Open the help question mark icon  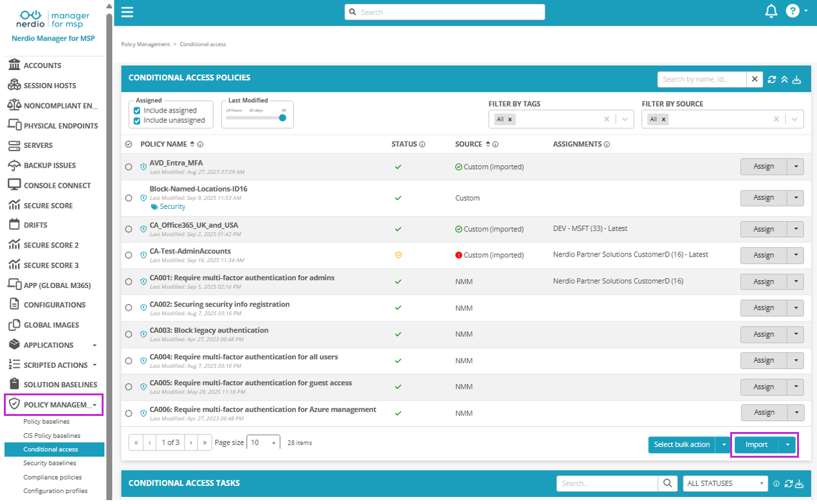(793, 12)
